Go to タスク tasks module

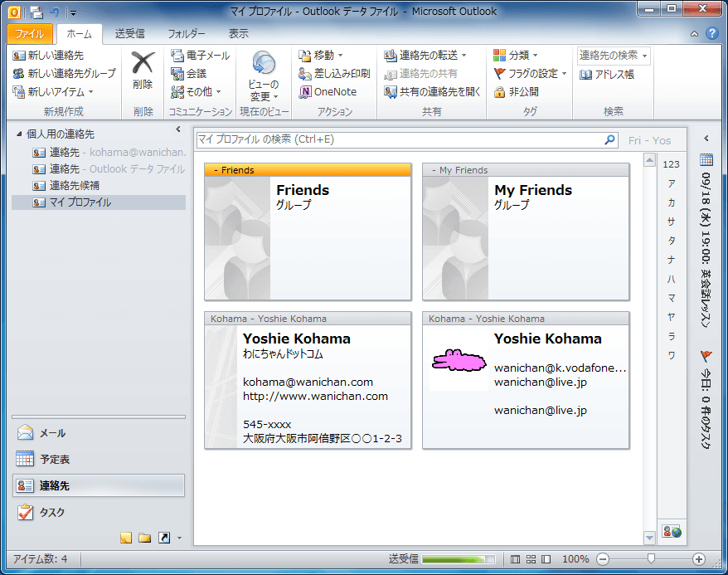click(x=99, y=512)
